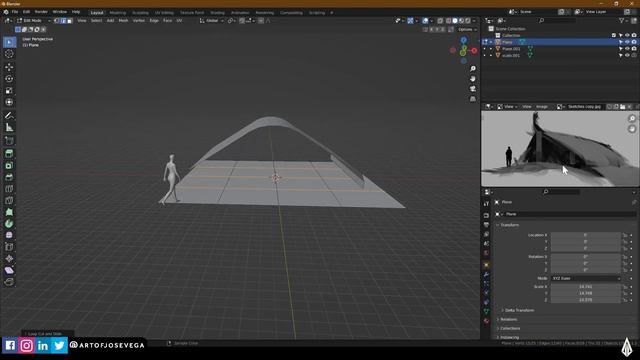Image resolution: width=640 pixels, height=360 pixels.
Task: Click the Location X field
Action: [586, 235]
